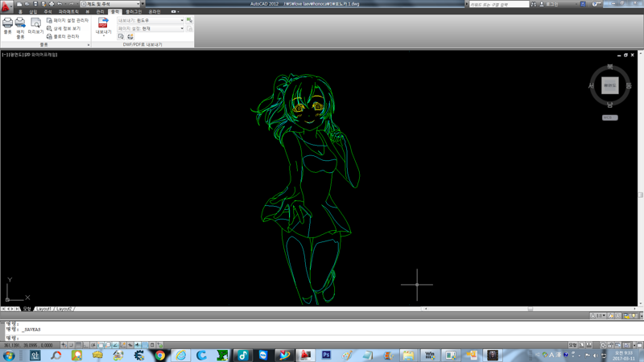The image size is (644, 362).
Task: Switch to the 주석 ribbon tab
Action: pyautogui.click(x=48, y=11)
